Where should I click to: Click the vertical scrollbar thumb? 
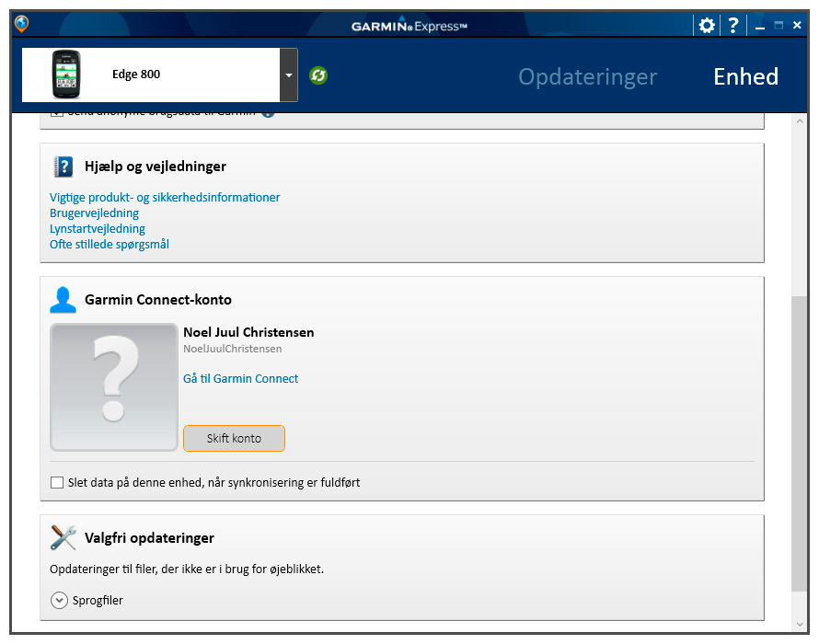[799, 444]
